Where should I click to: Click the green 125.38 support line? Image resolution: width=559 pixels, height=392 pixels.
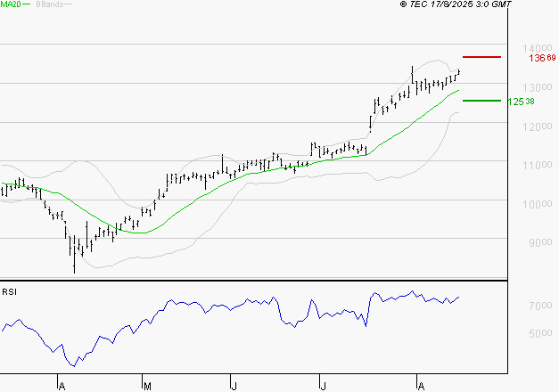(x=481, y=101)
